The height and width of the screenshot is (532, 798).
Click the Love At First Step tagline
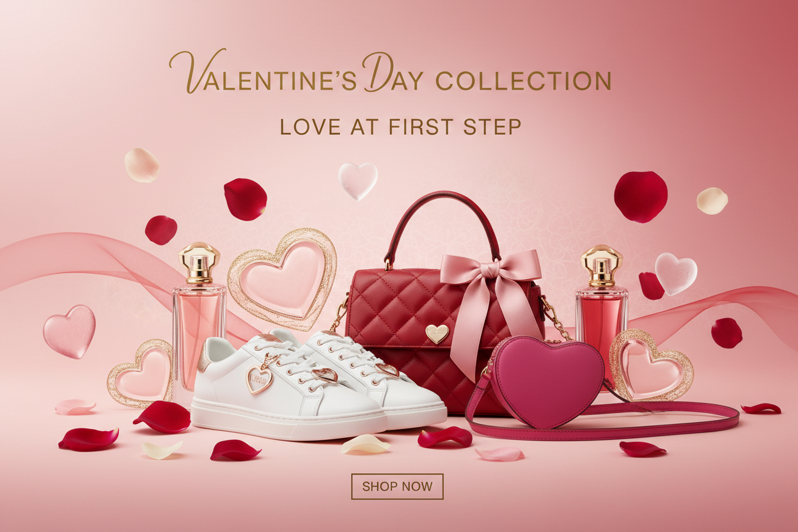coord(401,126)
